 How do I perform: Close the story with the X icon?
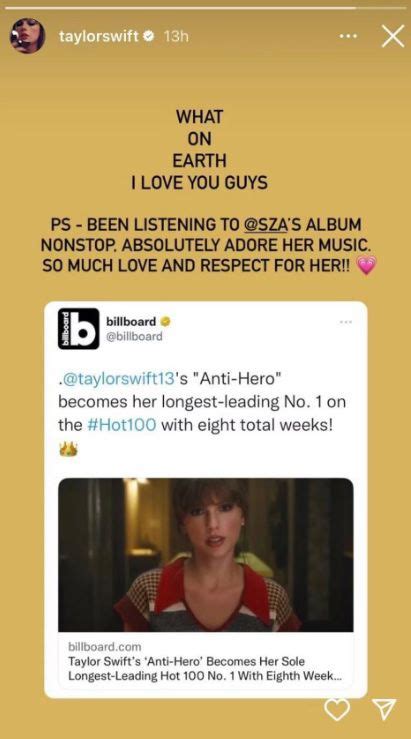coord(393,36)
